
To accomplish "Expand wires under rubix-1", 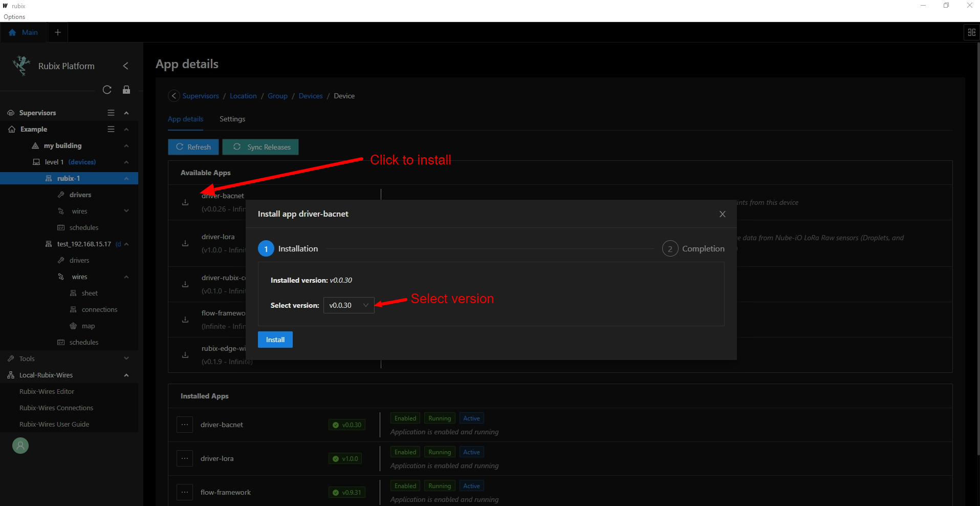I will coord(126,211).
